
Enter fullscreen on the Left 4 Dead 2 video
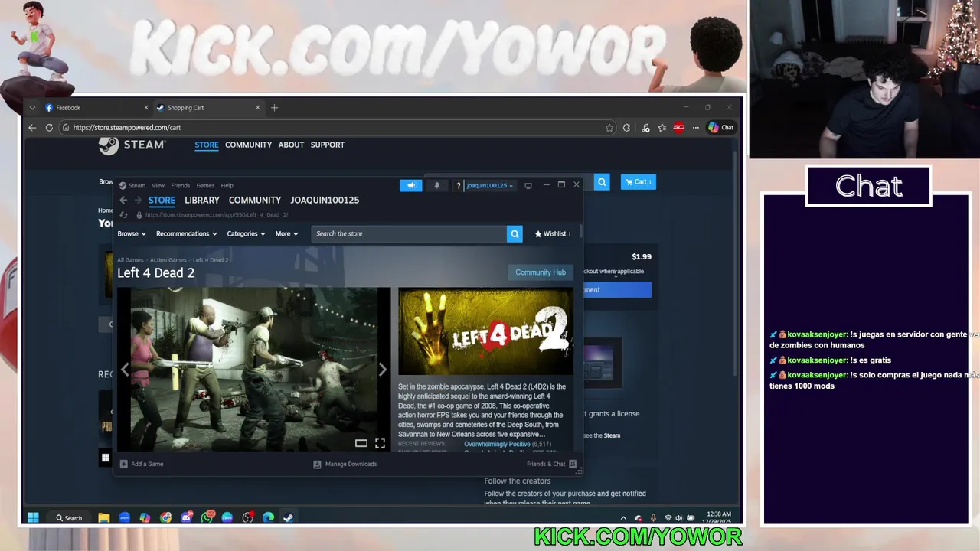(380, 443)
